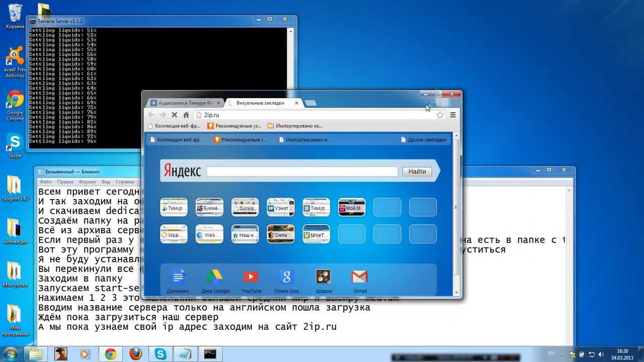Open Рекомендуемые уз... bookmark in bookmarks bar
Image resolution: width=644 pixels, height=362 pixels.
point(234,126)
